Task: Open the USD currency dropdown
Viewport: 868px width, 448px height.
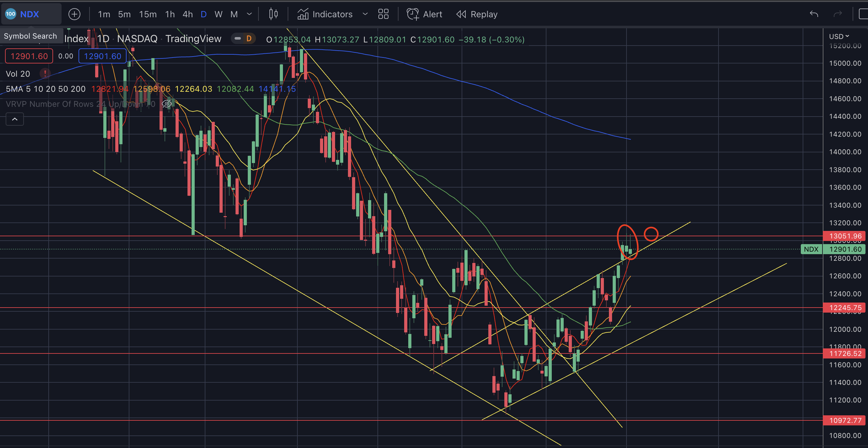Action: 839,36
